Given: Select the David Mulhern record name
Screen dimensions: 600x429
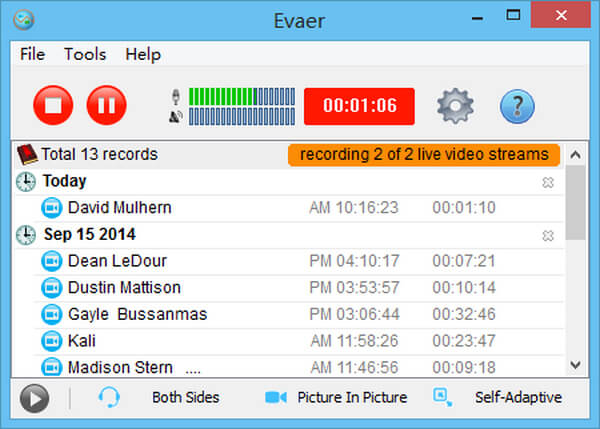Looking at the screenshot, I should [120, 207].
